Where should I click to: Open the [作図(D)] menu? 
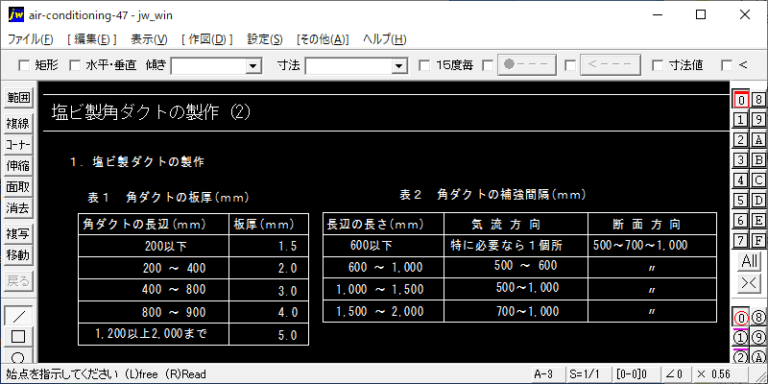(x=207, y=40)
